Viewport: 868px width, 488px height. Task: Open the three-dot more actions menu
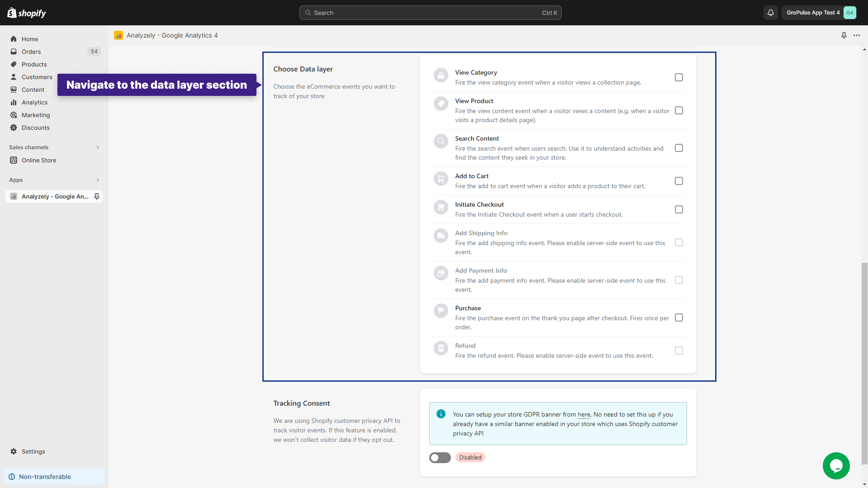pos(857,35)
